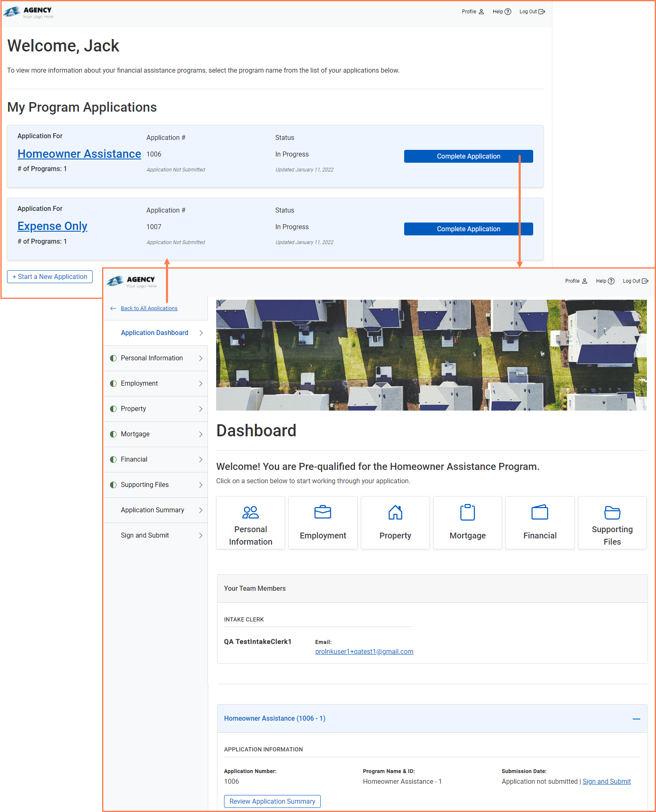Click the Property progress status icon
This screenshot has height=812, width=656.
[113, 409]
